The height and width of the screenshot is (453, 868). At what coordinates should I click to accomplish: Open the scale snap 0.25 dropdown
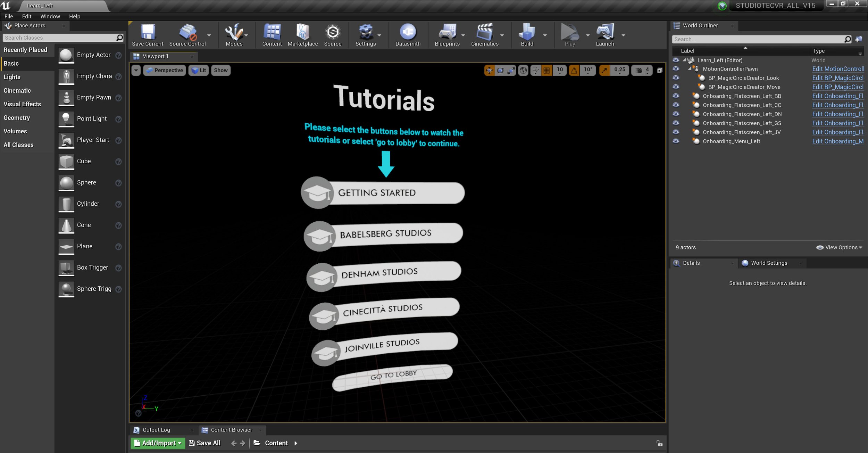point(619,71)
